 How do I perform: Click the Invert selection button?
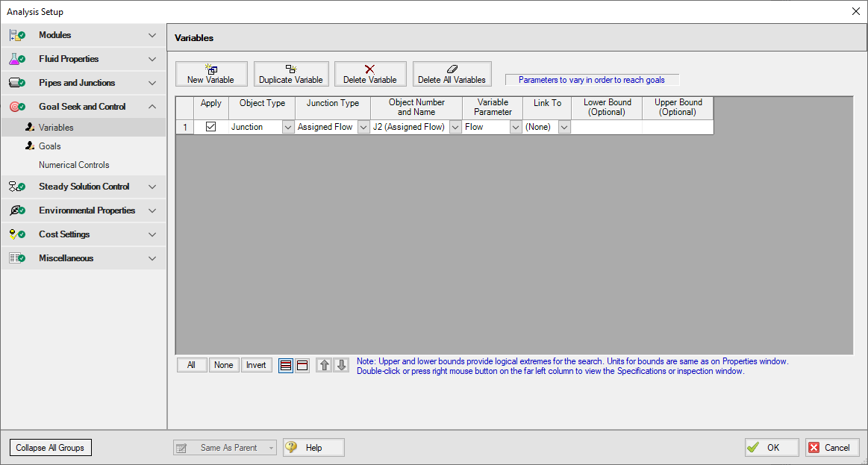(x=256, y=365)
